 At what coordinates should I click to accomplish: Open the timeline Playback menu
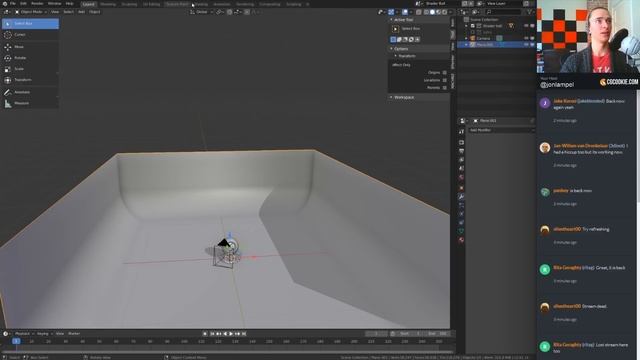tap(24, 334)
